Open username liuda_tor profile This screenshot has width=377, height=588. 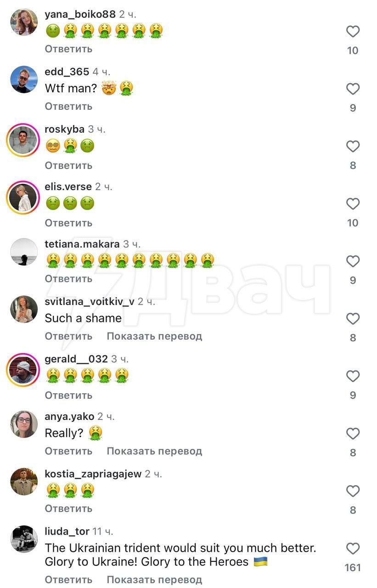click(x=67, y=531)
